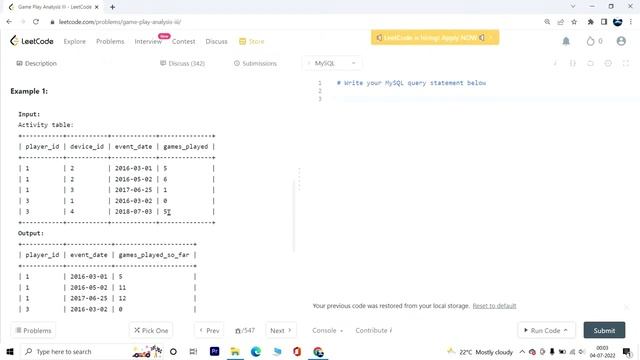Open the taskbar clock and date
This screenshot has height=360, width=640.
[x=602, y=351]
